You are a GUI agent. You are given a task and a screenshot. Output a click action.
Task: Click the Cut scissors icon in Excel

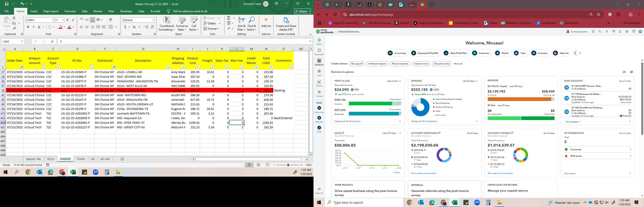click(x=14, y=18)
